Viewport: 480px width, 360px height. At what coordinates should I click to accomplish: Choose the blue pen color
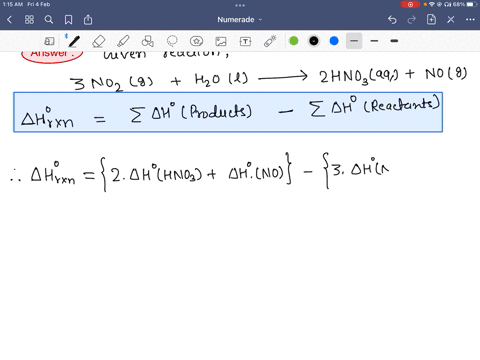[334, 41]
